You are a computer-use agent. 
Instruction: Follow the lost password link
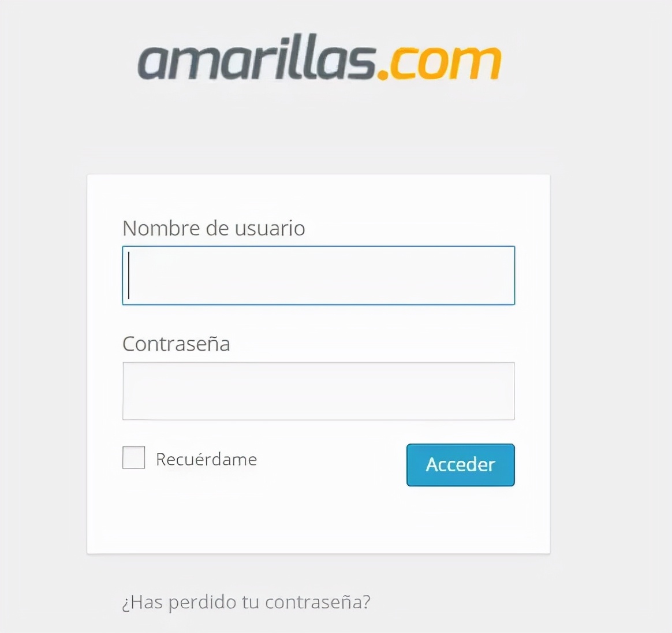(x=246, y=602)
